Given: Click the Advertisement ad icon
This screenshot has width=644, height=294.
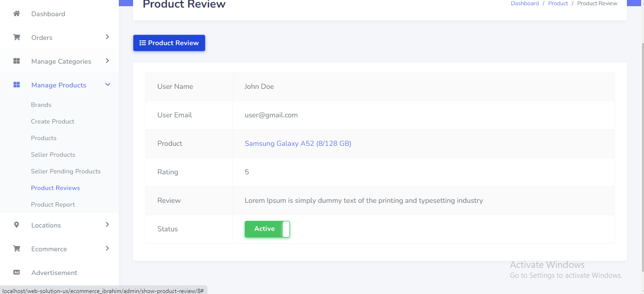Looking at the screenshot, I should click(x=17, y=273).
